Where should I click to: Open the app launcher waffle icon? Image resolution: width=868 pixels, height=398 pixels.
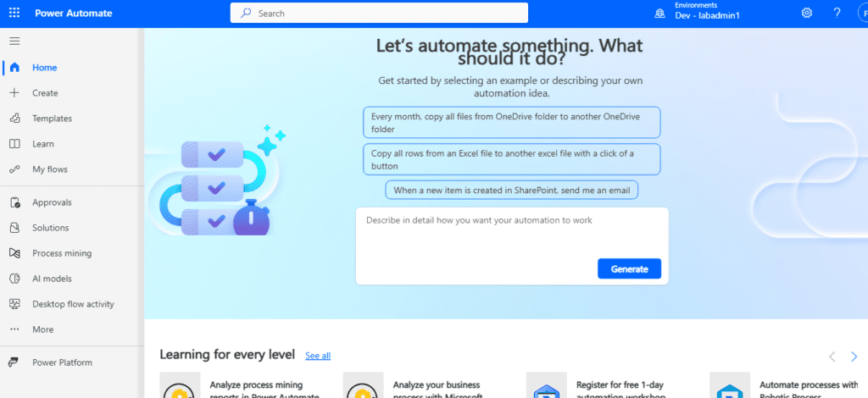point(14,14)
